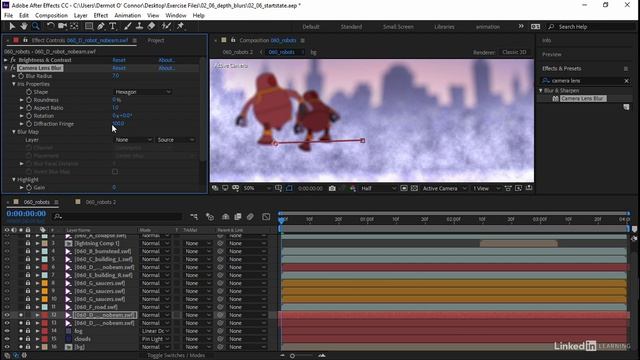Click the Blur Radius value
The height and width of the screenshot is (360, 640).
[x=116, y=76]
